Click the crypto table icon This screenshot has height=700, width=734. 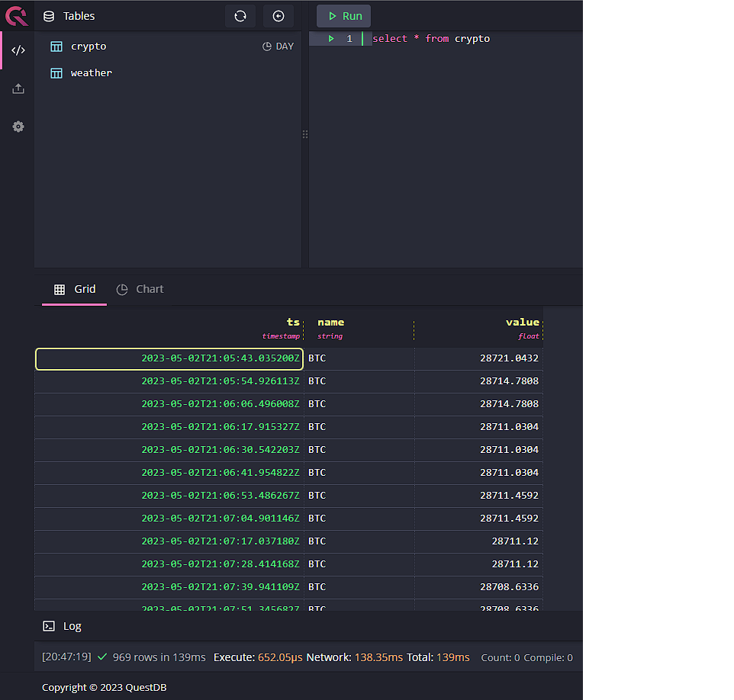coord(56,47)
